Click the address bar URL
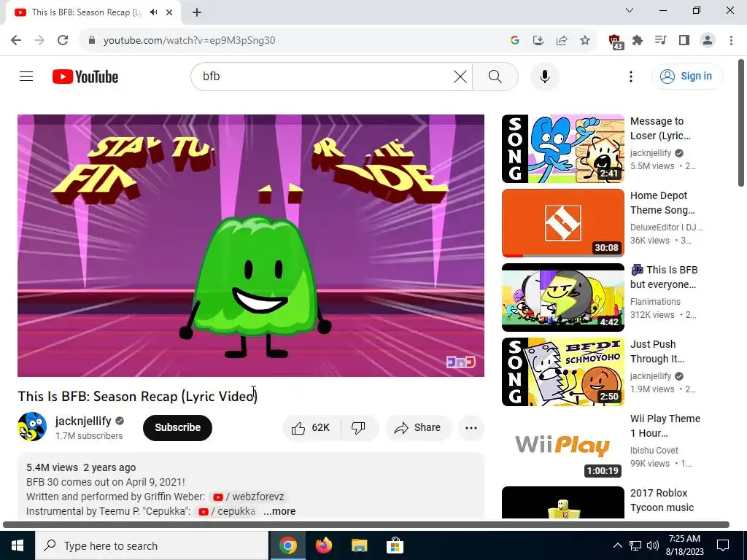 189,40
